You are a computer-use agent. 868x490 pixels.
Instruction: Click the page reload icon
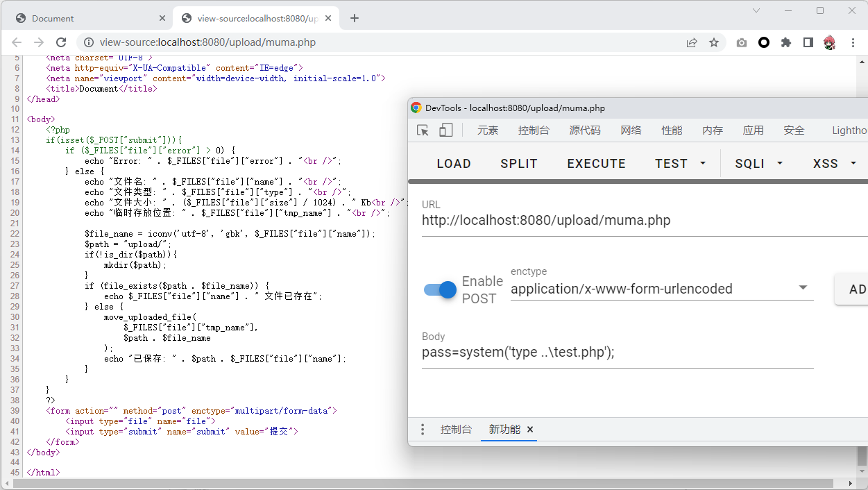[61, 42]
